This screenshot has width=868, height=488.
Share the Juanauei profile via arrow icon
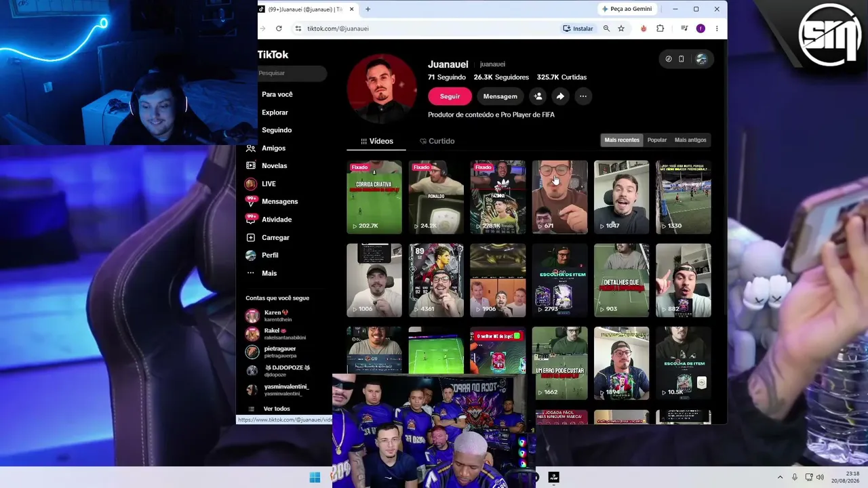560,96
